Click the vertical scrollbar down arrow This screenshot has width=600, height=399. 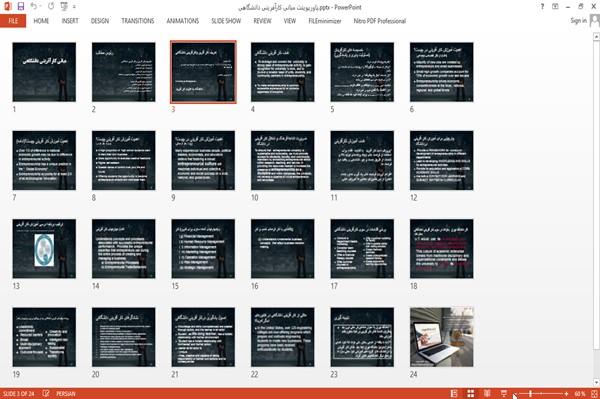point(596,382)
